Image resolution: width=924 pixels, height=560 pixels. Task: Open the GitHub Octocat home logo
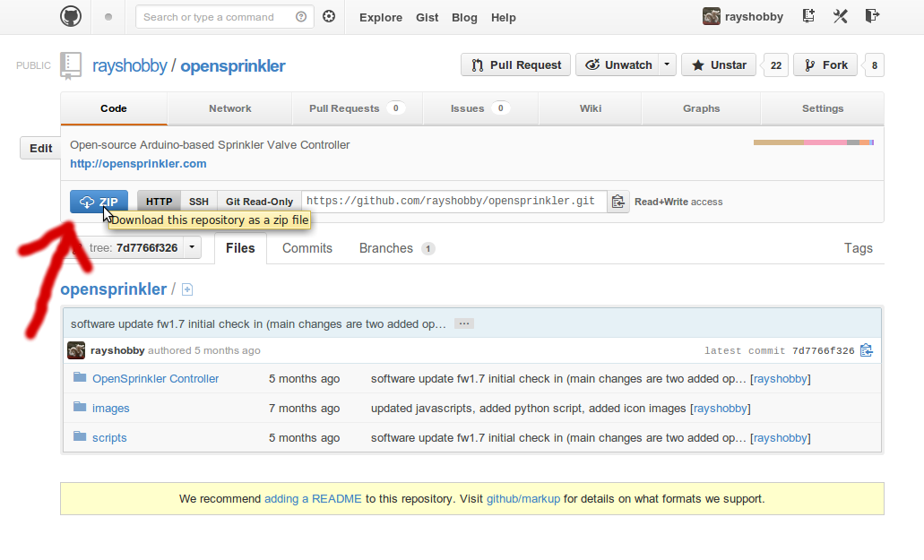pyautogui.click(x=71, y=16)
